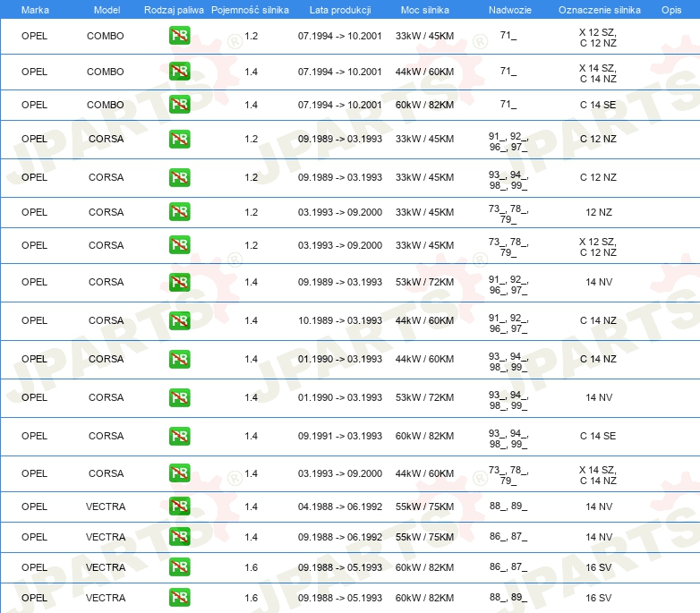Click fuel icon in CORSA 1.2 row with body 93_, 94_

click(179, 177)
